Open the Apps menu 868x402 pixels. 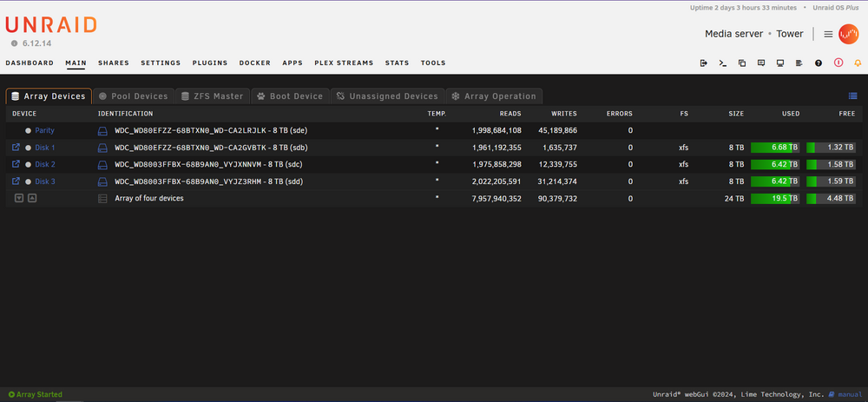click(x=293, y=63)
